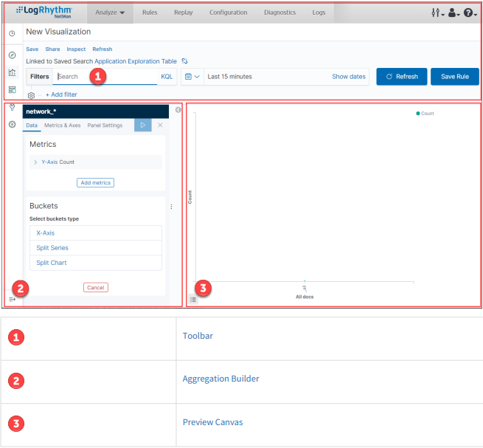This screenshot has height=448, width=483.
Task: Switch to Metrics & Axes tab
Action: (63, 125)
